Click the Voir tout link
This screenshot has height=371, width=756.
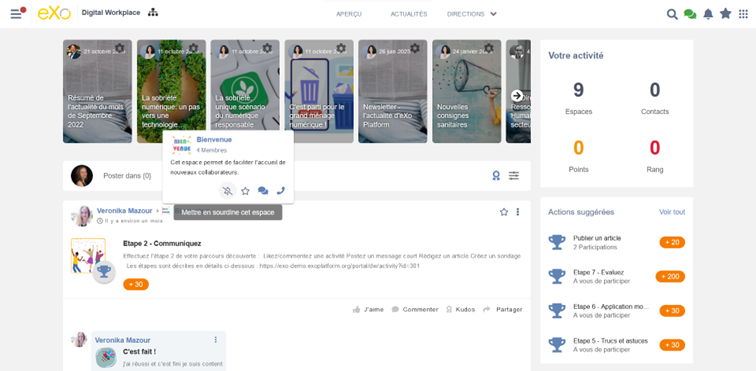point(672,212)
